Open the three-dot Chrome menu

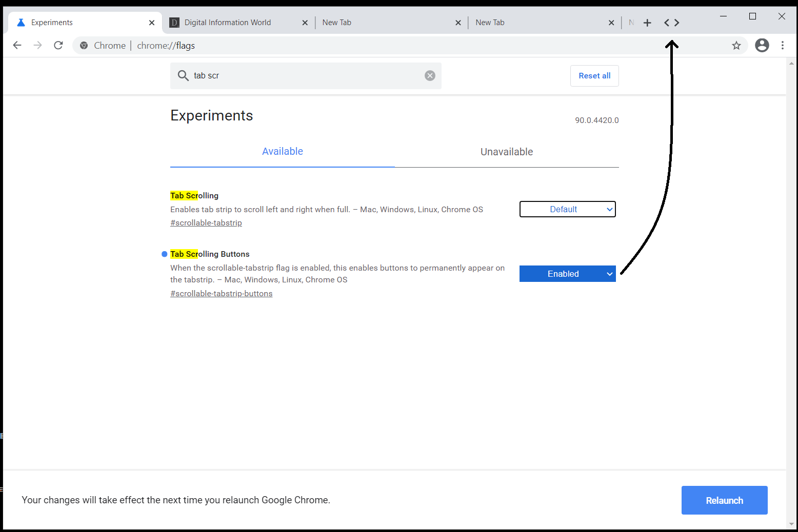coord(783,45)
